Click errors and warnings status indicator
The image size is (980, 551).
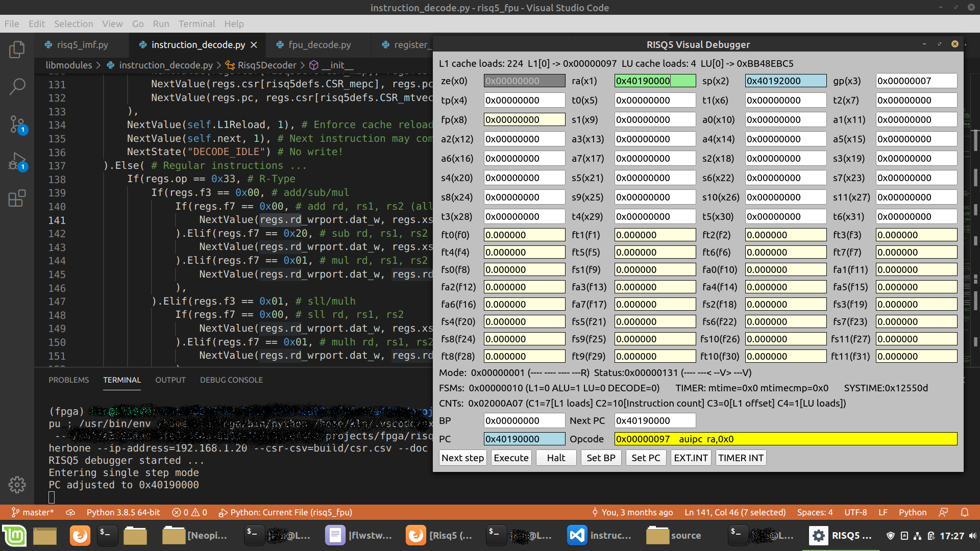pos(189,512)
